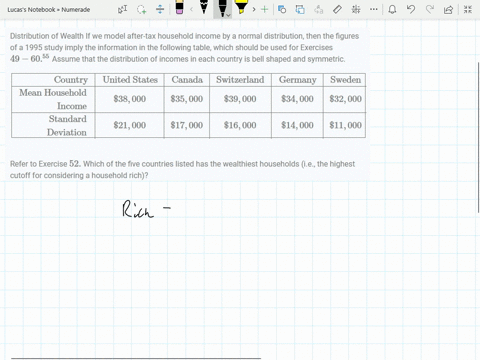Exit full screen mode
The width and height of the screenshot is (480, 360).
pyautogui.click(x=468, y=9)
